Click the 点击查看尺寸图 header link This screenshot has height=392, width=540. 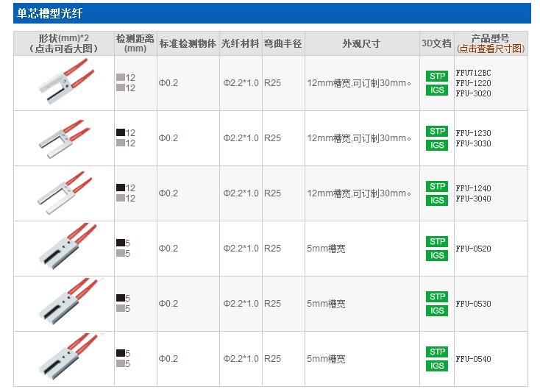click(x=491, y=49)
